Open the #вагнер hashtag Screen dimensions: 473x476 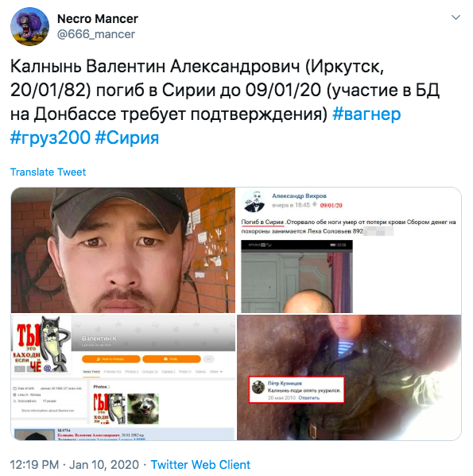(x=366, y=114)
